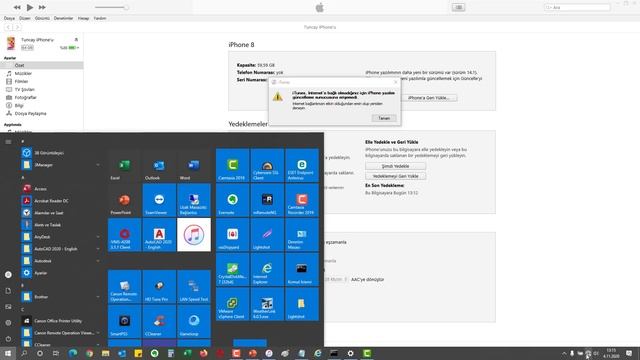Open Start menu Documents sidebar icon
This screenshot has height=360, width=640.
[x=8, y=291]
